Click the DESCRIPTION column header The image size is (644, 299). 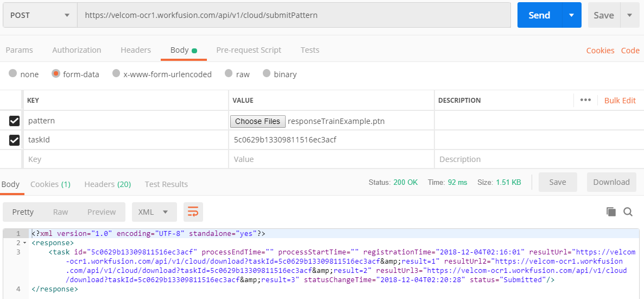[459, 101]
